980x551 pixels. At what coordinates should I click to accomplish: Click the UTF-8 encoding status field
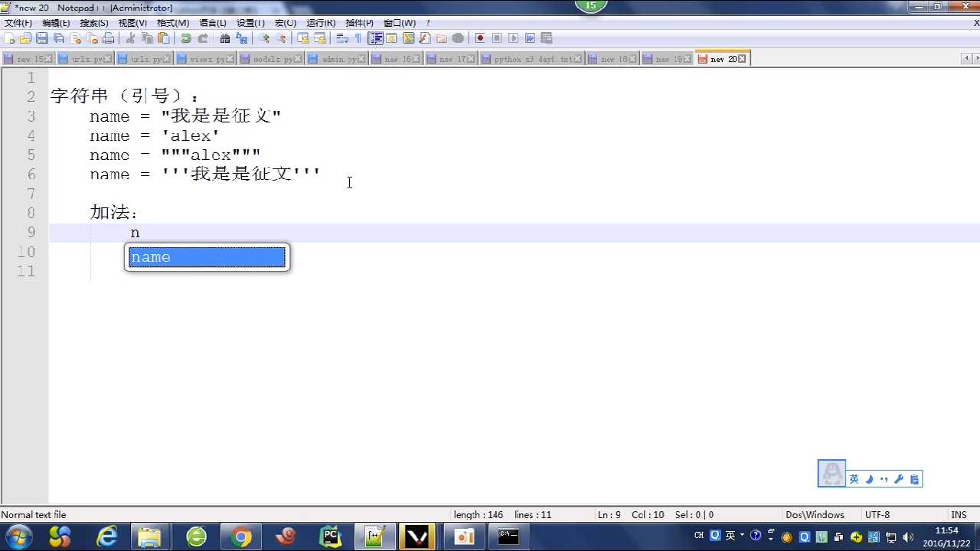click(877, 515)
